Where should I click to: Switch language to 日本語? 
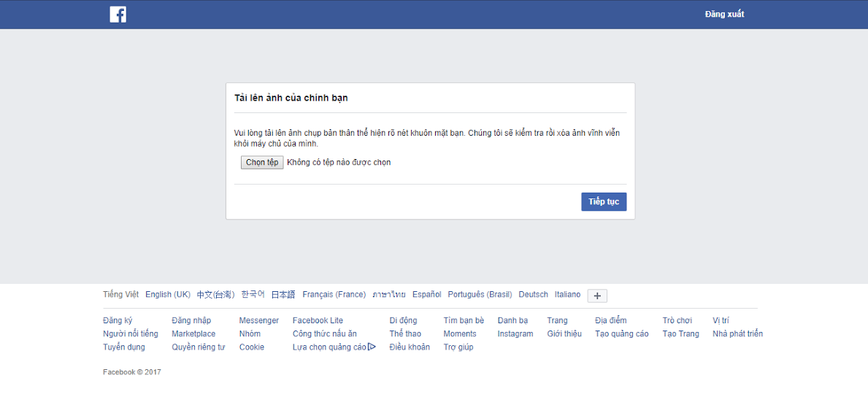[283, 294]
